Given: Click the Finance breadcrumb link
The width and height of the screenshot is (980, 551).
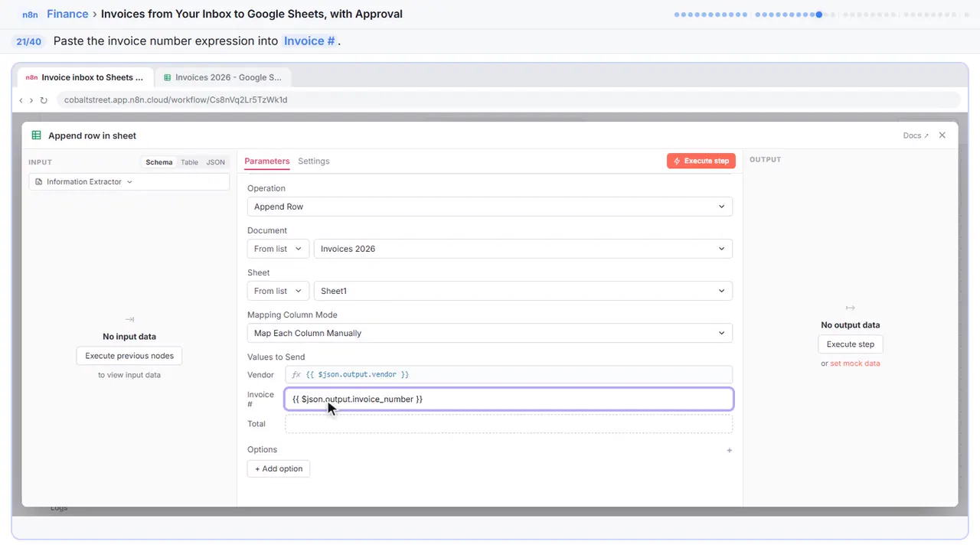Looking at the screenshot, I should pyautogui.click(x=67, y=15).
